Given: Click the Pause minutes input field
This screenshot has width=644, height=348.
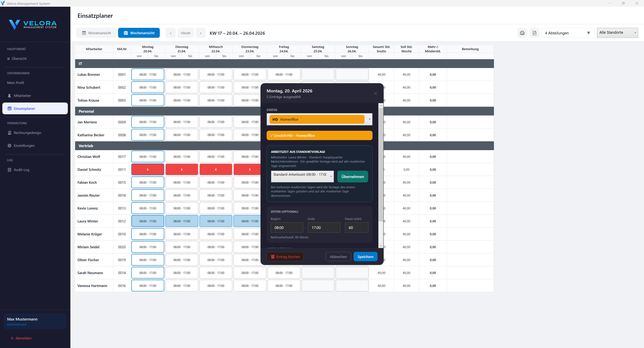Looking at the screenshot, I should point(357,227).
